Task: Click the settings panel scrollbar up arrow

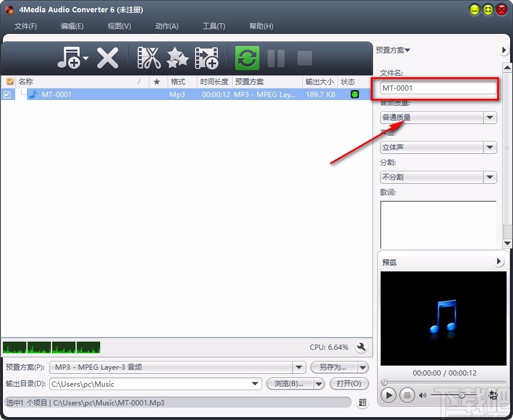Action: click(x=507, y=68)
